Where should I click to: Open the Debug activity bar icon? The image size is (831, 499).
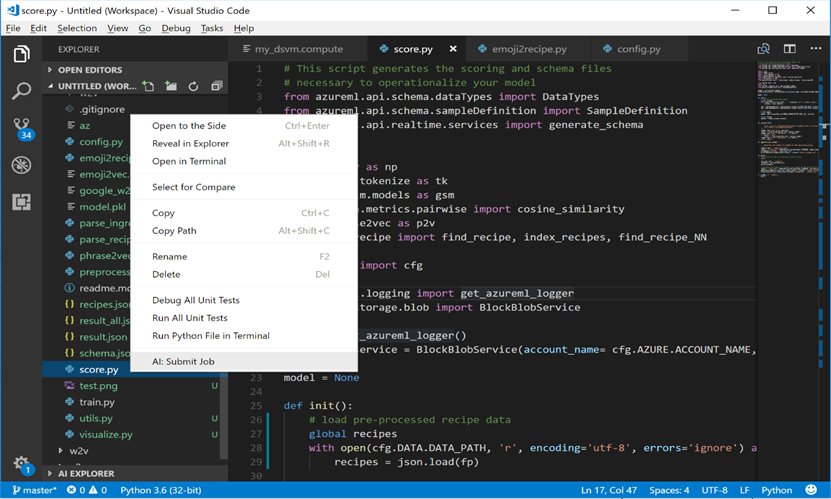point(21,165)
